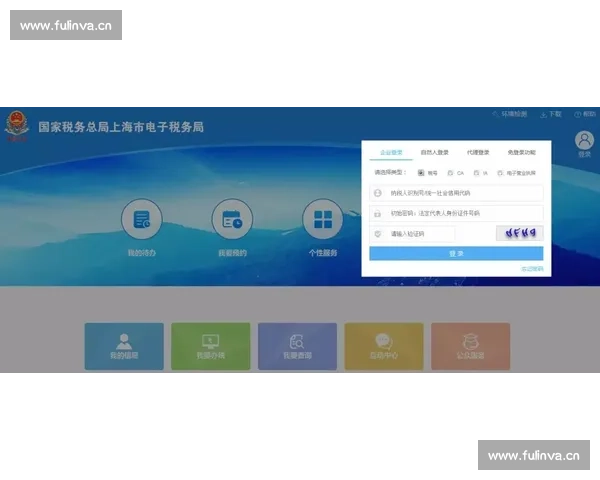Click the 帮助 link in header
Image resolution: width=600 pixels, height=480 pixels.
(x=585, y=114)
